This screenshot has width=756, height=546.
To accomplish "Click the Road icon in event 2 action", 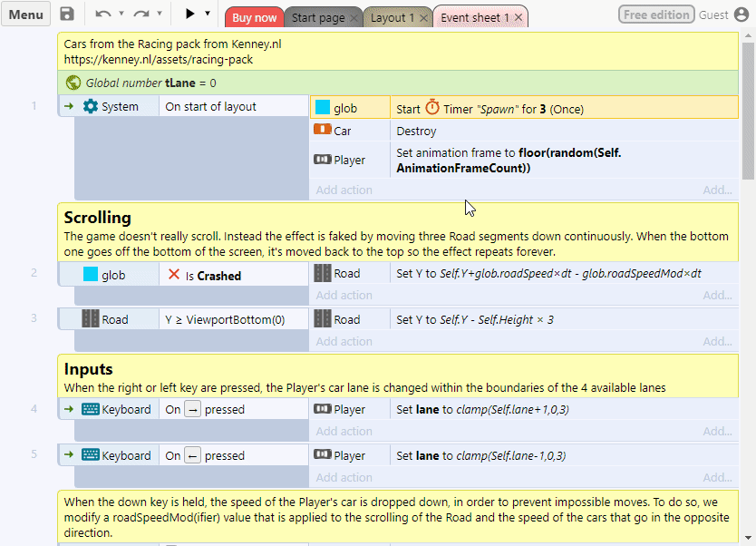I will coord(323,273).
